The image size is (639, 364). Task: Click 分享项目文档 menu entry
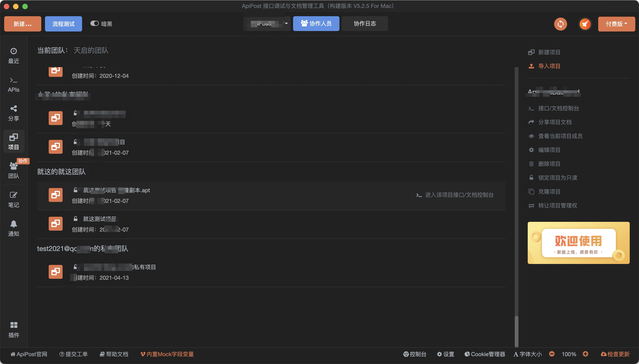point(550,122)
